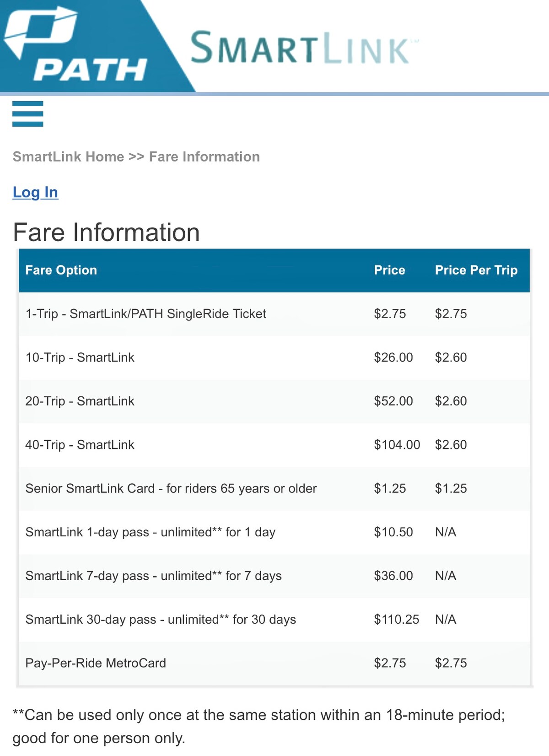This screenshot has width=549, height=756.
Task: Select the 10-Trip SmartLink fare option
Action: pos(80,357)
